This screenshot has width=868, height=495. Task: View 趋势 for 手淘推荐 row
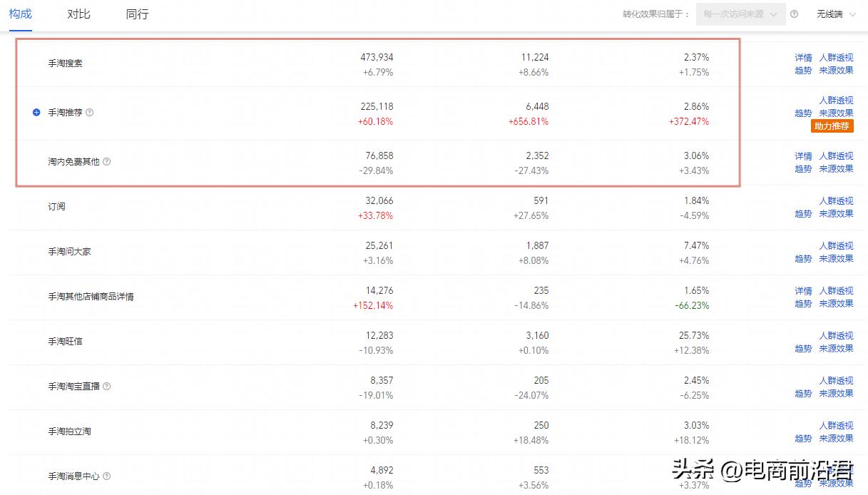[803, 113]
